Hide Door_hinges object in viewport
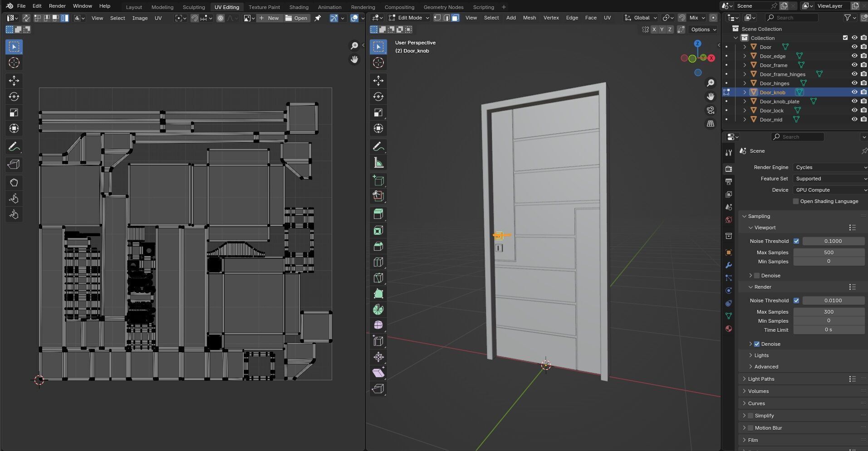868x451 pixels. pos(854,83)
